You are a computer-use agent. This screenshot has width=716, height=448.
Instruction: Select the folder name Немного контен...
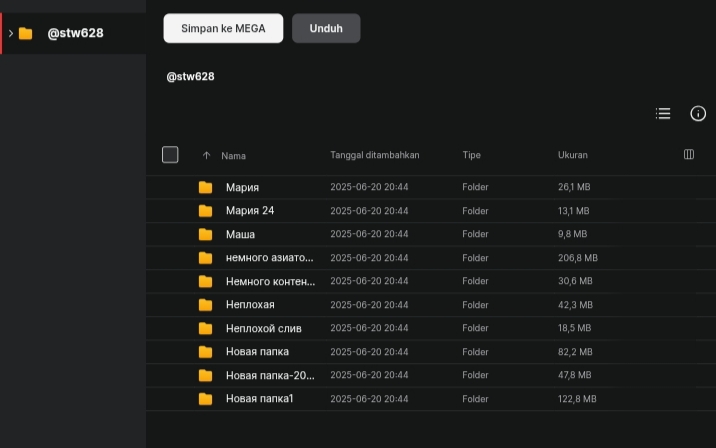(270, 281)
